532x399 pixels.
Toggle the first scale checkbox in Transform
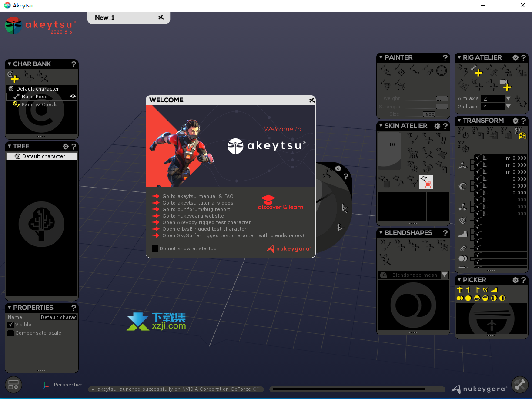[478, 200]
